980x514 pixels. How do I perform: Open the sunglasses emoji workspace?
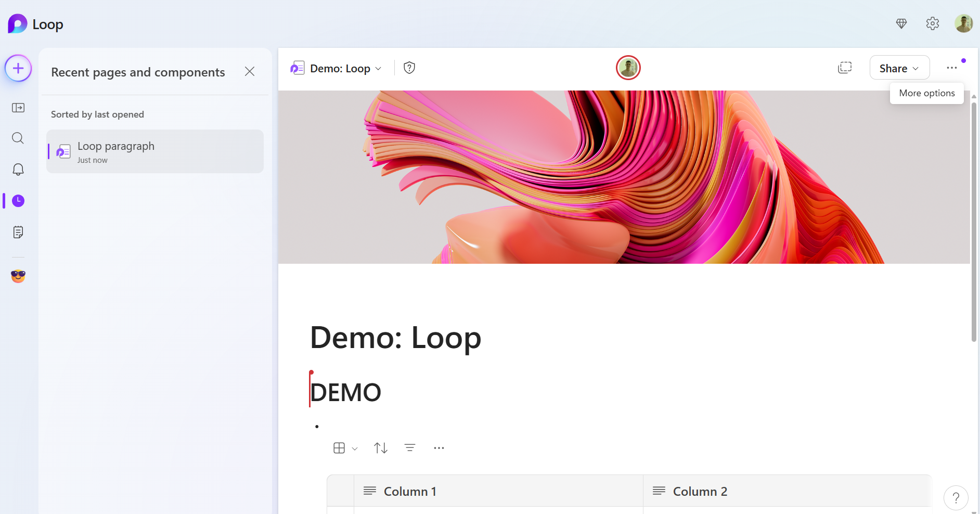click(18, 276)
